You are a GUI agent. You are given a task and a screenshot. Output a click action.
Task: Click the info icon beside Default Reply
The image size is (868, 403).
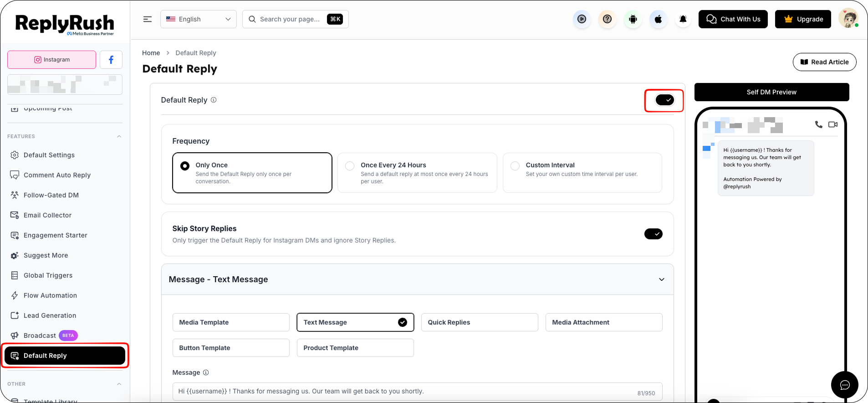[x=214, y=100]
